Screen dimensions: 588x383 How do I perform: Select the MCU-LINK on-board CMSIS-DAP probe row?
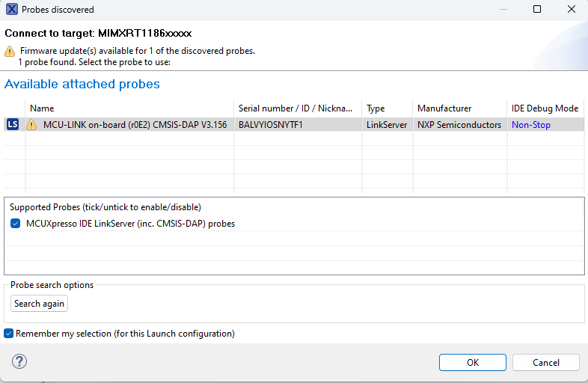(135, 125)
